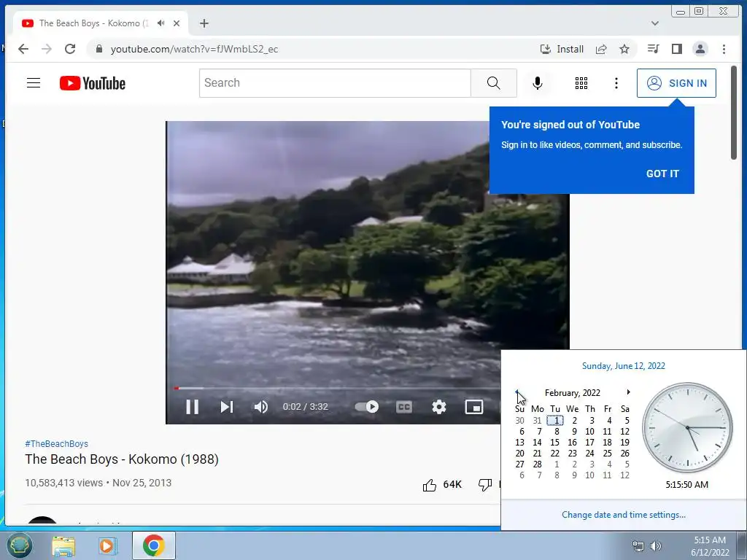Reload the YouTube page
This screenshot has height=560, width=747.
[70, 49]
